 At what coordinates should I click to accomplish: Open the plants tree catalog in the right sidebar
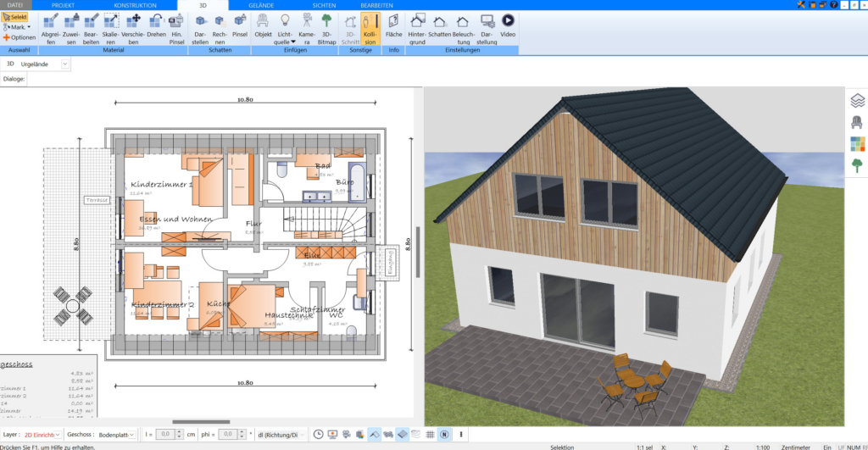click(x=858, y=165)
